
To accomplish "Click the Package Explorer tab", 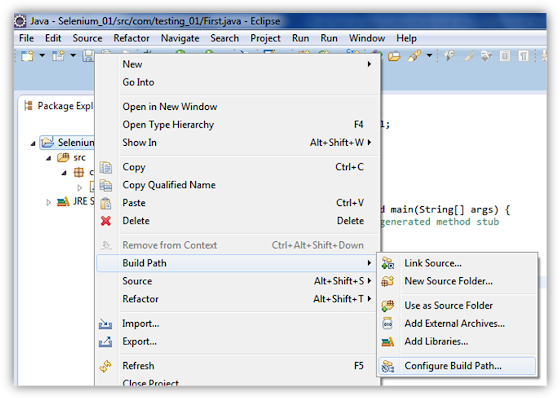I will [59, 106].
